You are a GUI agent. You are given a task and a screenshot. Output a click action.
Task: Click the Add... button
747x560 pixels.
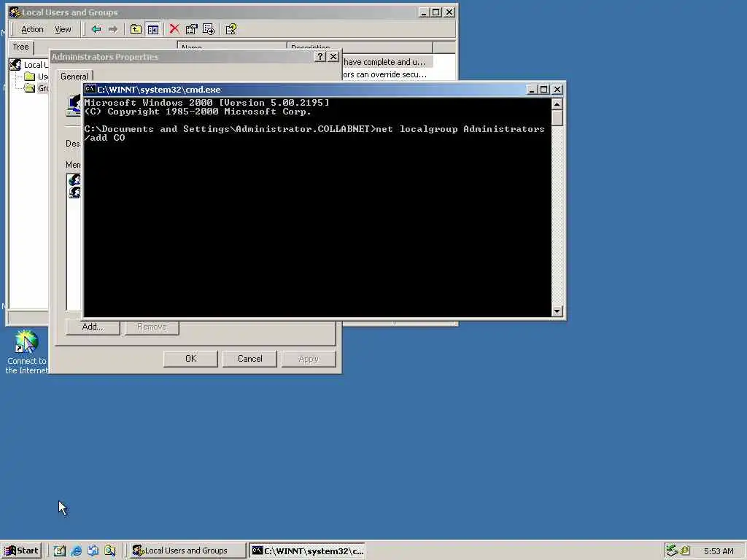(x=93, y=327)
